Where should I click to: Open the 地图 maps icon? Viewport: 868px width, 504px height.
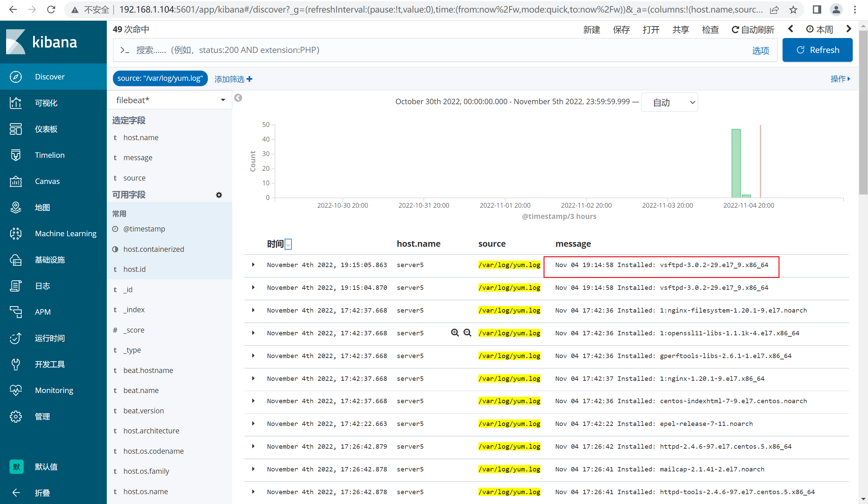16,207
